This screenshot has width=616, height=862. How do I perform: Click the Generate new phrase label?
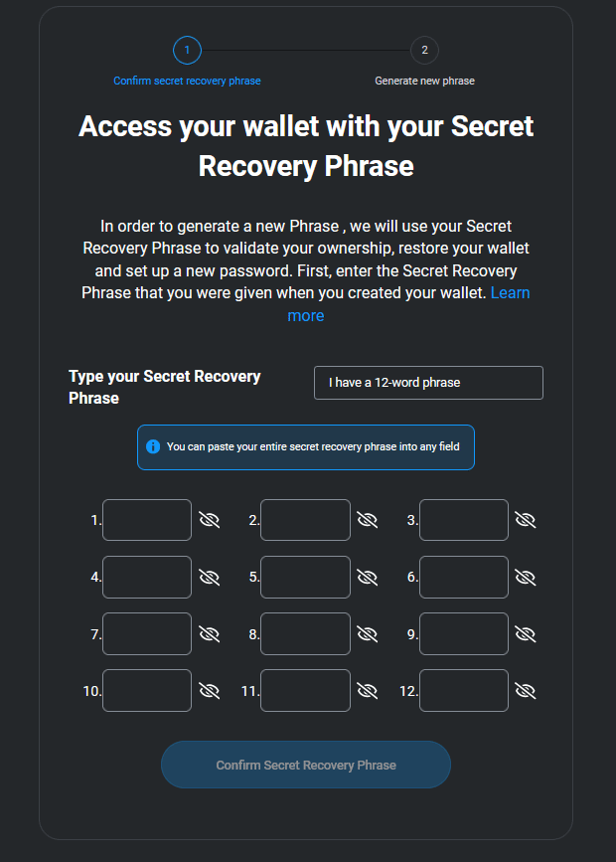pos(424,81)
